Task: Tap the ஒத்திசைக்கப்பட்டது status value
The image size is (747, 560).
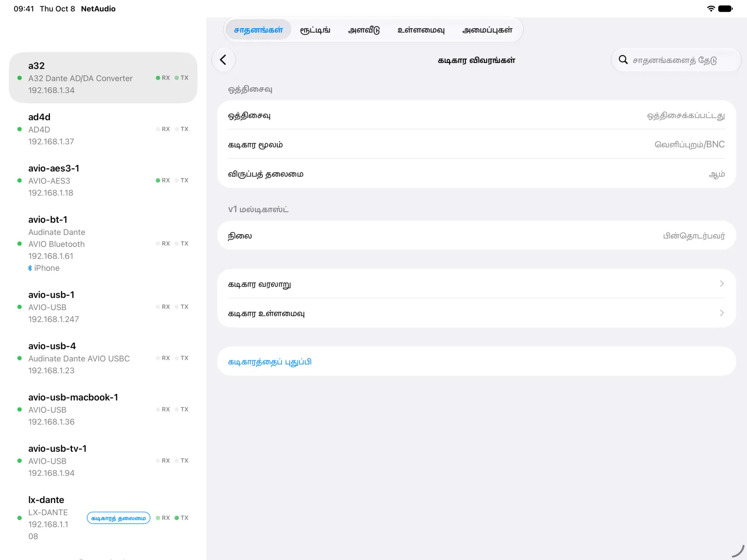Action: click(686, 116)
